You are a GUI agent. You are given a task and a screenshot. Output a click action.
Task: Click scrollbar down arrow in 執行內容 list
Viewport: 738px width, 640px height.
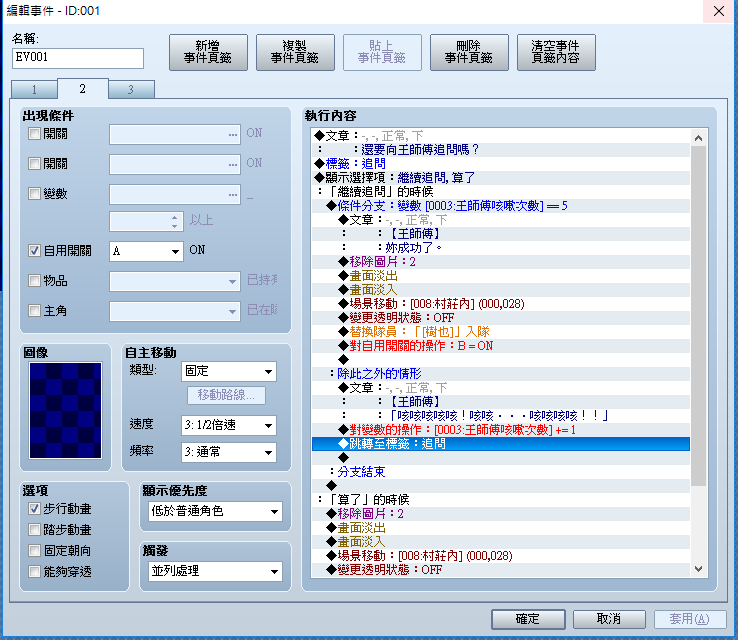tap(698, 569)
